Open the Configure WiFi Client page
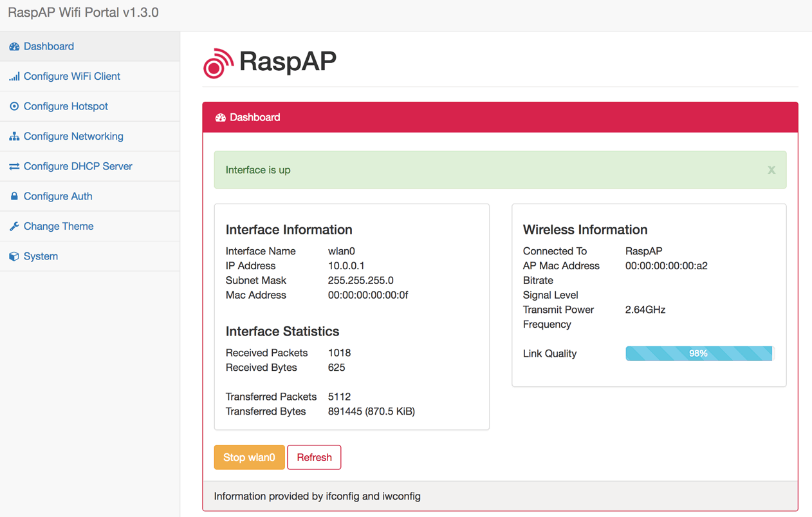Screen dimensions: 812x517 (71, 76)
